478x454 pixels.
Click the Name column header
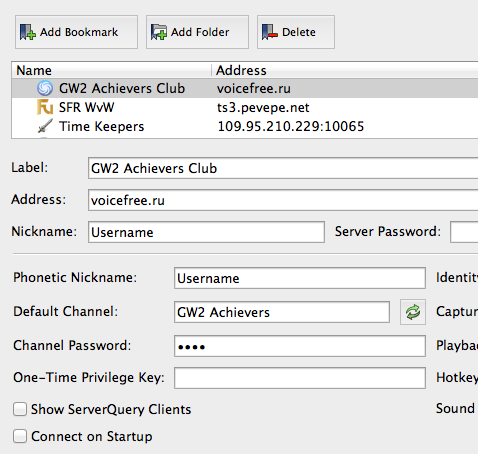coord(112,70)
